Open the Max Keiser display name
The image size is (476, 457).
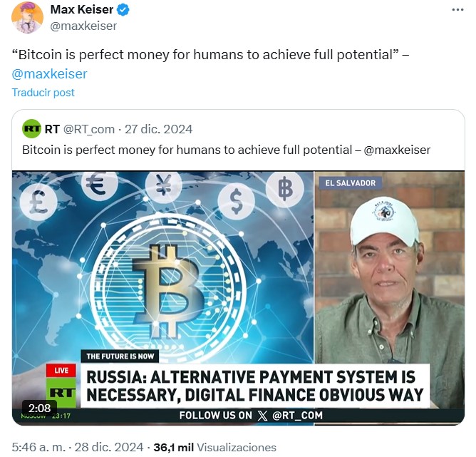pyautogui.click(x=82, y=9)
